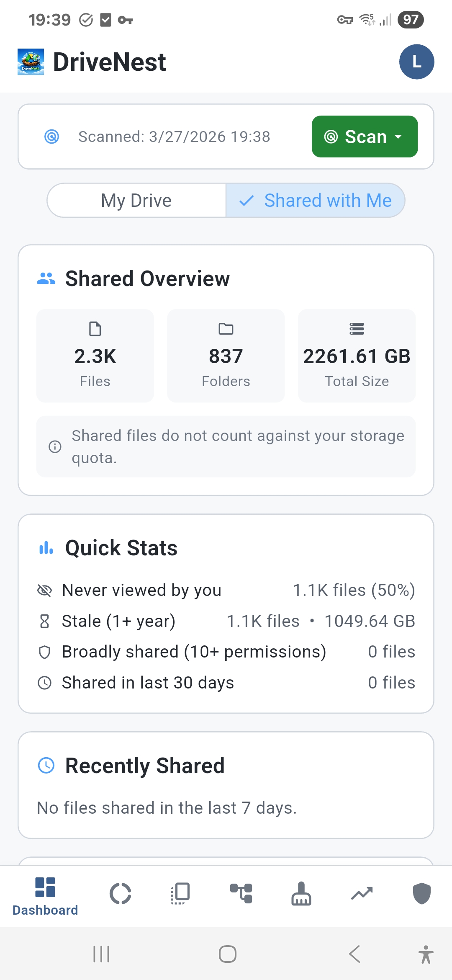
Task: Tap the Total Size card
Action: point(357,356)
